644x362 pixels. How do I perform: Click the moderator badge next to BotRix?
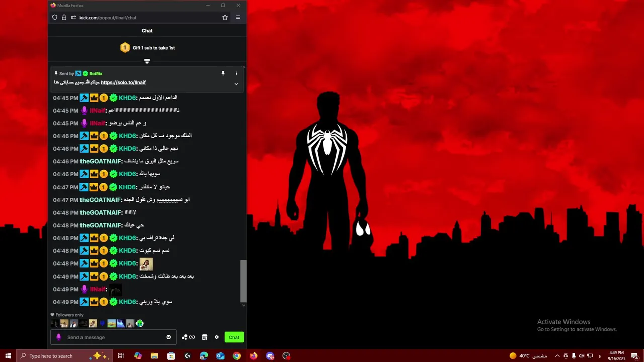coord(78,74)
